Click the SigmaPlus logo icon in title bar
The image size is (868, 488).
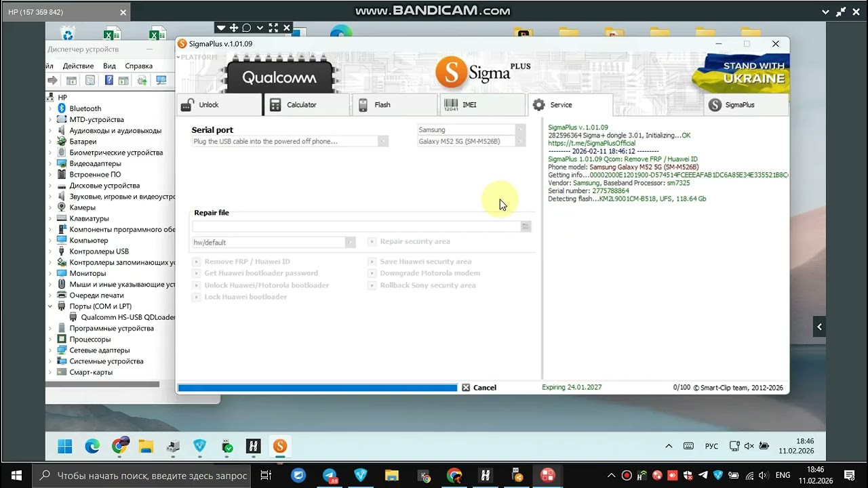(182, 44)
